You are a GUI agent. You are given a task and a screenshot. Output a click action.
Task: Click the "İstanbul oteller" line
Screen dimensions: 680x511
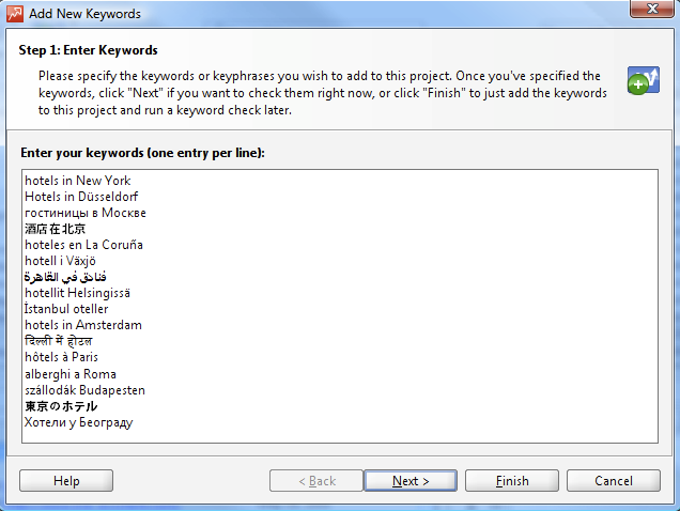(67, 309)
